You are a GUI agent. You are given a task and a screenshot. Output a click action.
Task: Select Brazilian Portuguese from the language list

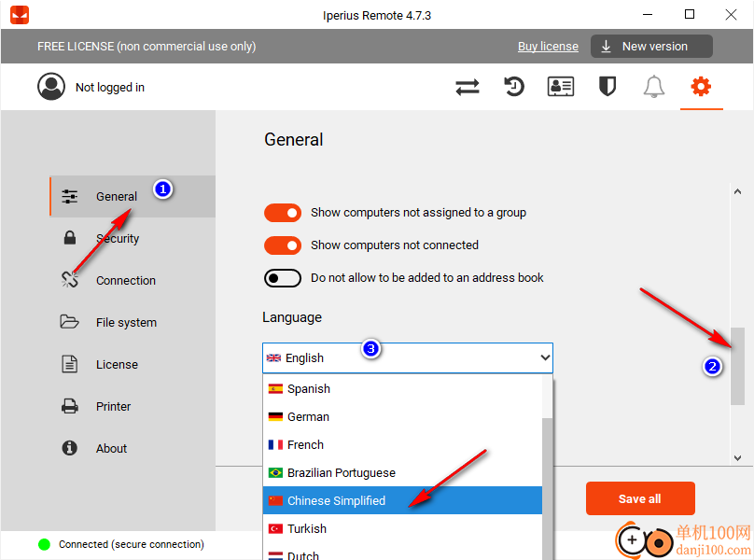pyautogui.click(x=403, y=472)
